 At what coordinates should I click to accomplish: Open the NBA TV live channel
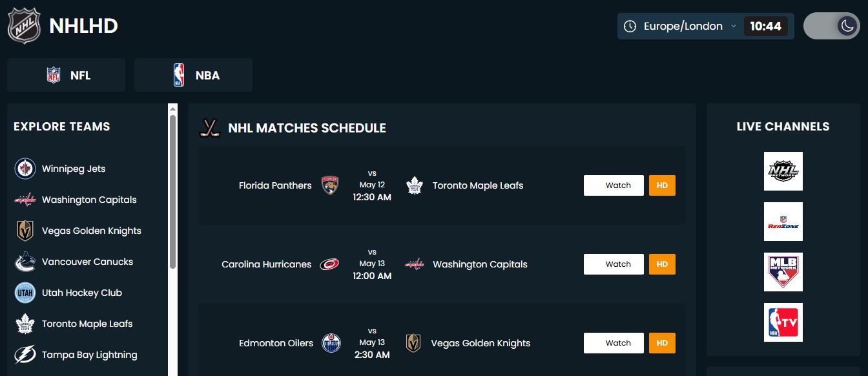click(783, 322)
